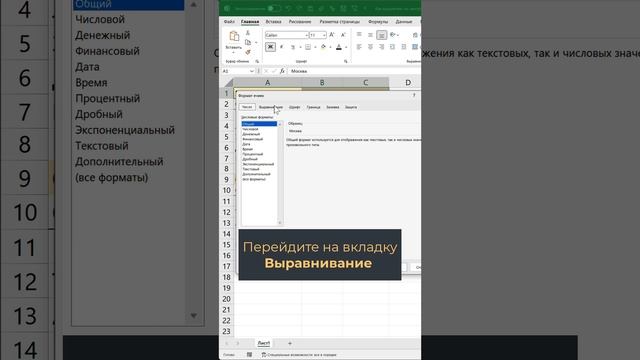Screen dimensions: 640x360
Task: Toggle italic formatting (К button)
Action: pos(281,47)
